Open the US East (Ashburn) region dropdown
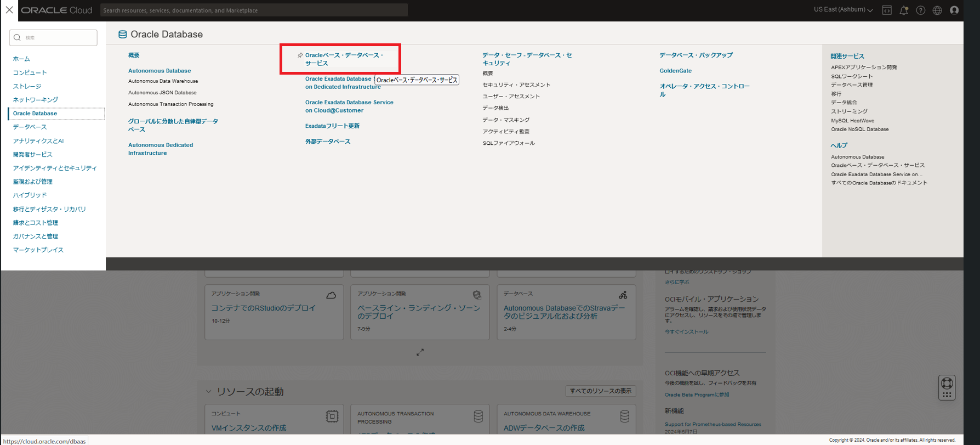 pyautogui.click(x=843, y=10)
